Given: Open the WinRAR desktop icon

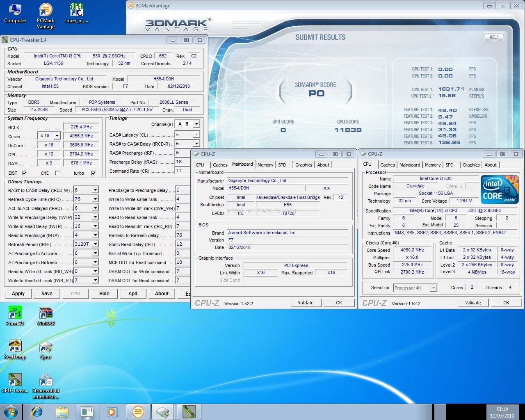Looking at the screenshot, I should click(x=46, y=316).
